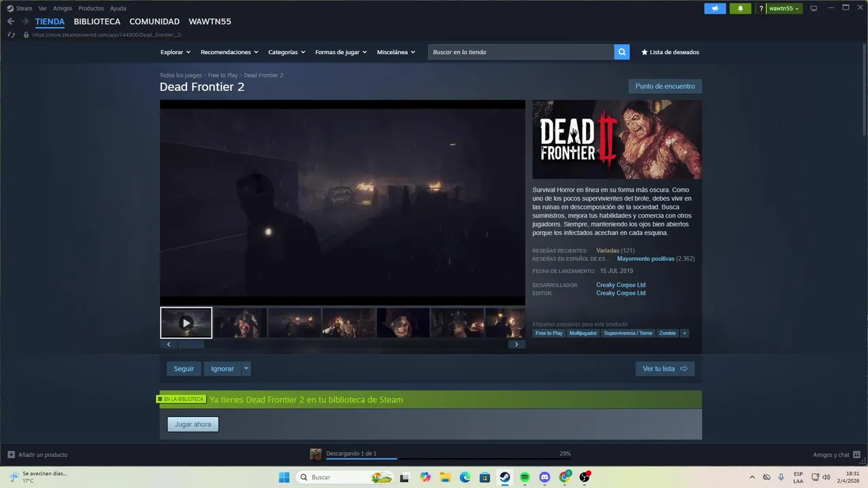Go forward with the forward arrow
This screenshot has width=868, height=488.
[x=25, y=22]
